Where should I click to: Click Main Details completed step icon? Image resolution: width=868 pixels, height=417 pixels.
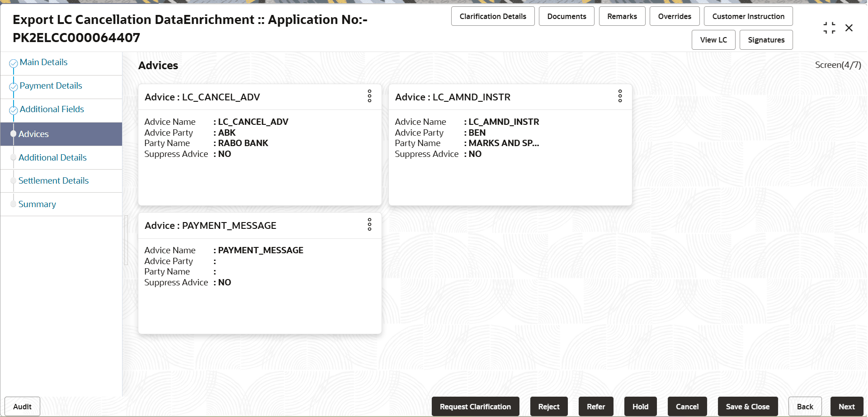click(14, 63)
